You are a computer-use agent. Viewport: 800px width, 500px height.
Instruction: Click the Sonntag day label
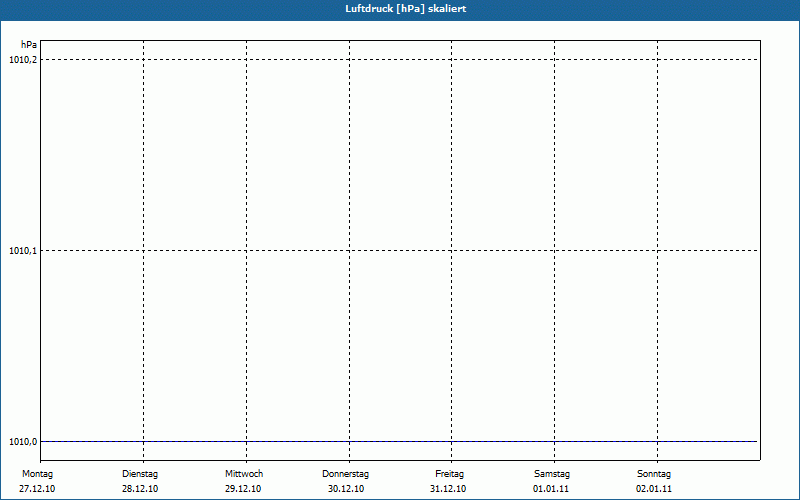pyautogui.click(x=654, y=474)
